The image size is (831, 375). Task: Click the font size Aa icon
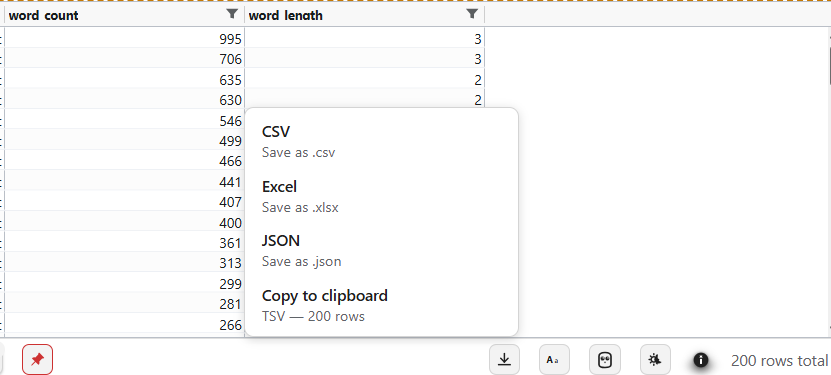pyautogui.click(x=554, y=360)
